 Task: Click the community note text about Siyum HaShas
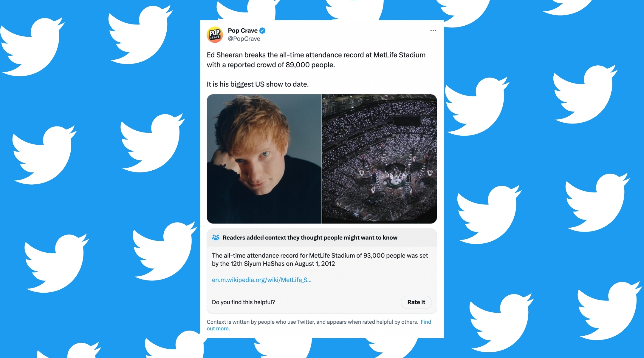pyautogui.click(x=320, y=260)
